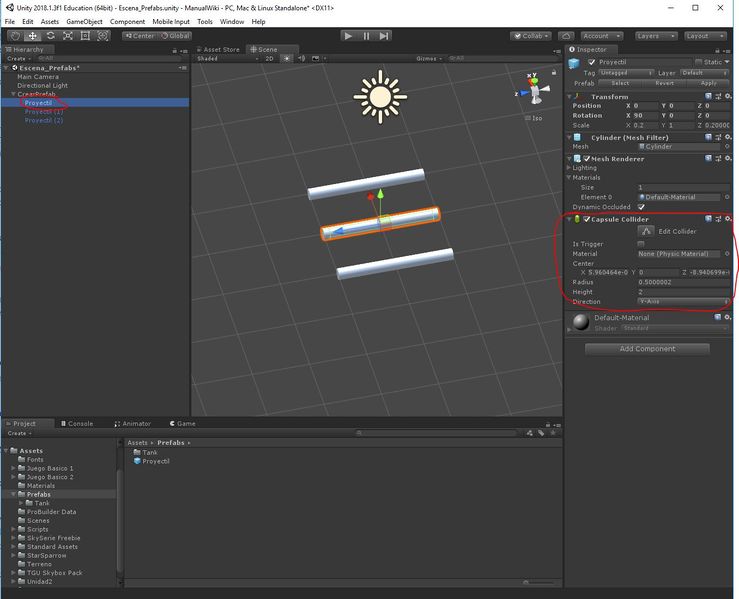Select the Rect tool in toolbar
This screenshot has width=739, height=599.
pyautogui.click(x=85, y=36)
